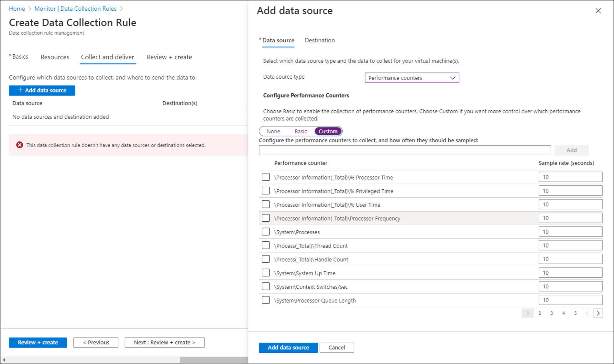
Task: Open the Data source type dropdown
Action: click(411, 78)
